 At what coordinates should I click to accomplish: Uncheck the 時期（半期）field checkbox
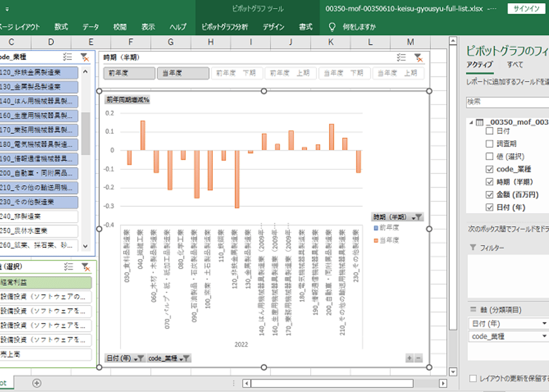pos(490,182)
